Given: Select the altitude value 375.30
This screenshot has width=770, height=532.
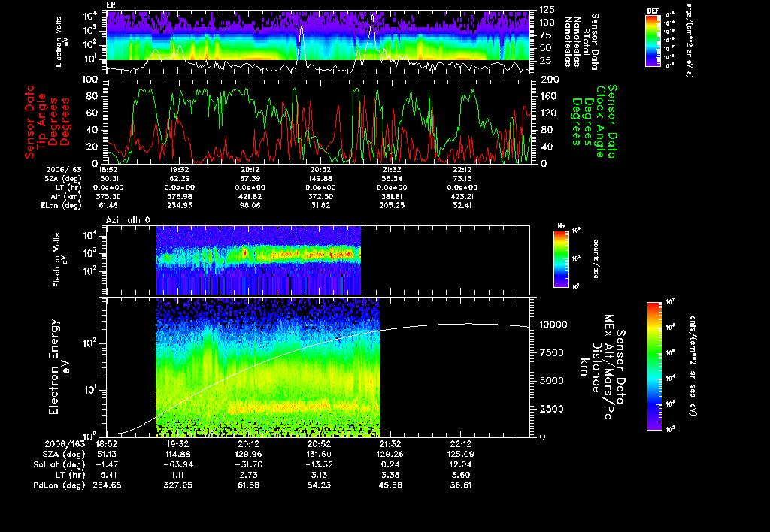Looking at the screenshot, I should (x=108, y=196).
